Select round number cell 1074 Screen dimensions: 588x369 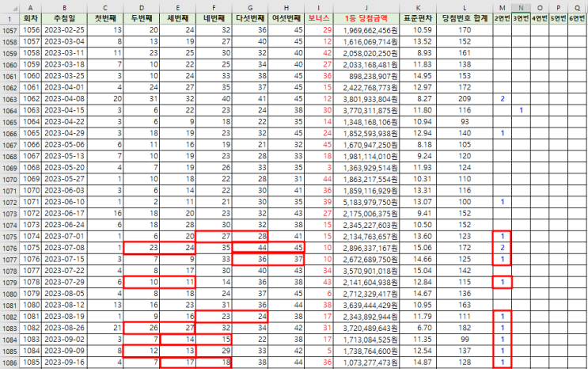click(x=30, y=236)
